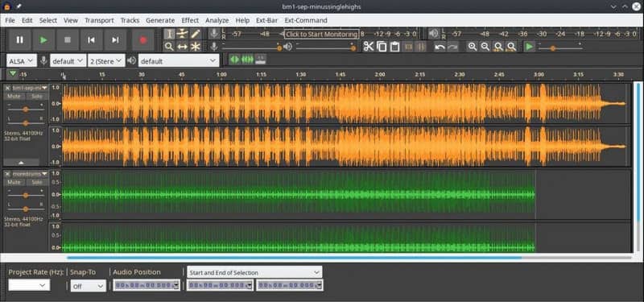Stop playback with the Stop button
The height and width of the screenshot is (302, 644).
click(68, 39)
